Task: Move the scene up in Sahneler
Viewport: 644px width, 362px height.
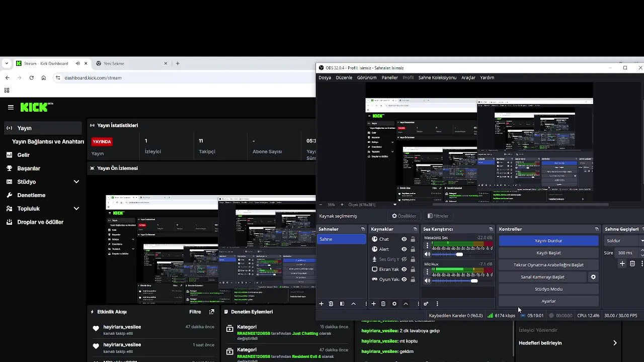Action: [x=354, y=304]
